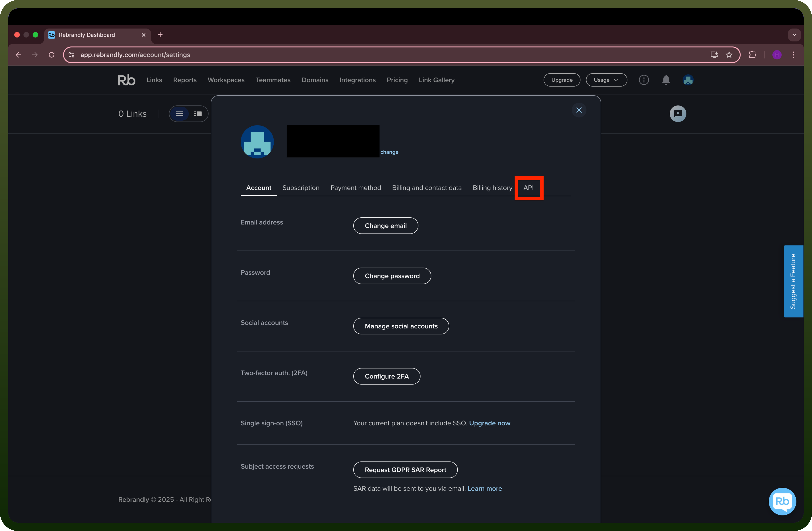Click the Change email button
812x531 pixels.
tap(385, 225)
